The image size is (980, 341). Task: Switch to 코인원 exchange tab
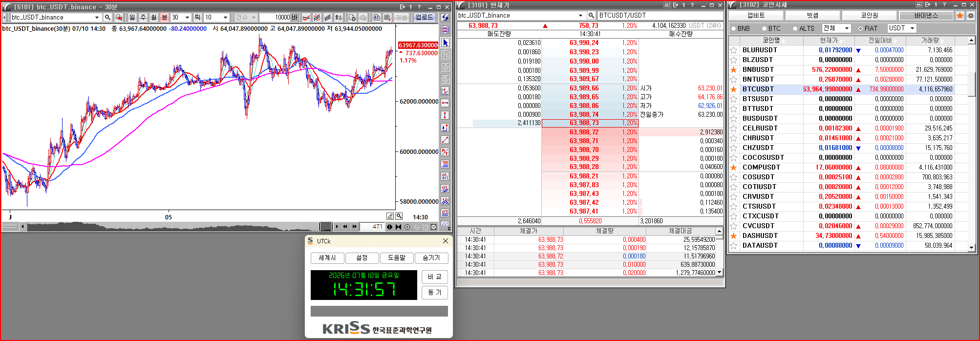point(869,15)
